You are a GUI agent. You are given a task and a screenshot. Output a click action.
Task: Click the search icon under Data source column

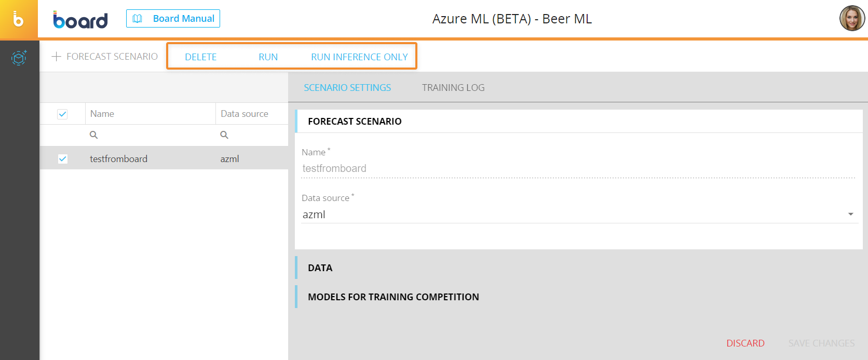(x=224, y=135)
